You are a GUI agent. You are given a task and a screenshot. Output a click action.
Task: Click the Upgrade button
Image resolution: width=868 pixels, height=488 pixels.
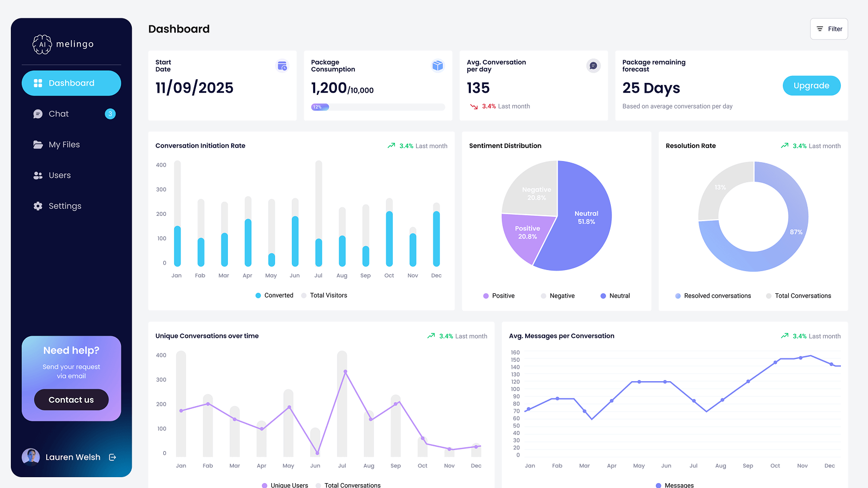[812, 86]
